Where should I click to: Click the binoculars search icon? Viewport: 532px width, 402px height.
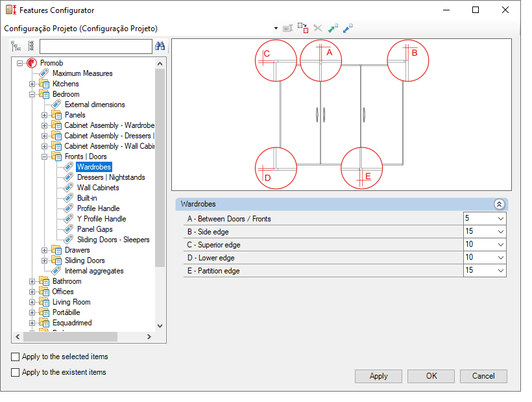pos(160,46)
